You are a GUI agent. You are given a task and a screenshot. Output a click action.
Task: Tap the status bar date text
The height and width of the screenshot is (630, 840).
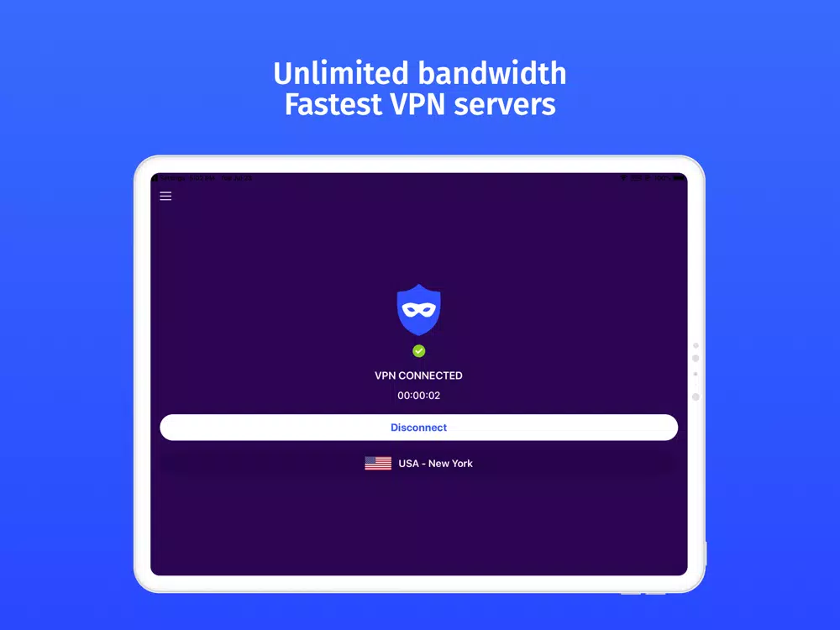point(236,178)
